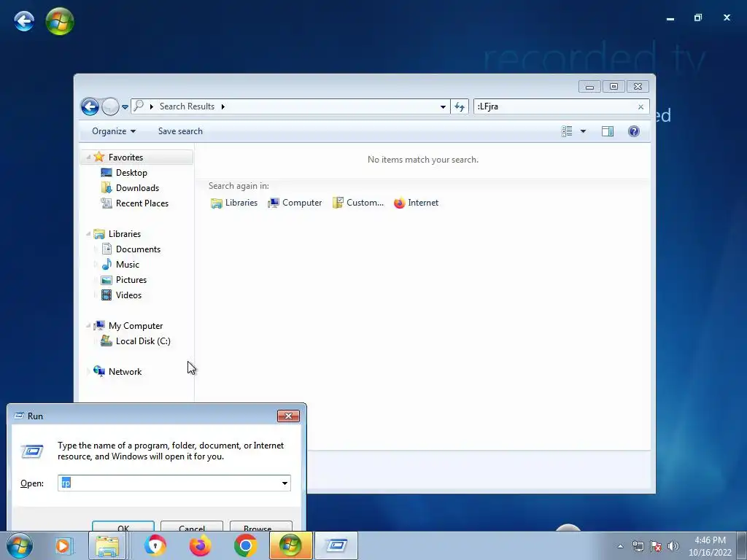Click Explorer's greyed forward navigation button
This screenshot has width=747, height=560.
pos(111,106)
